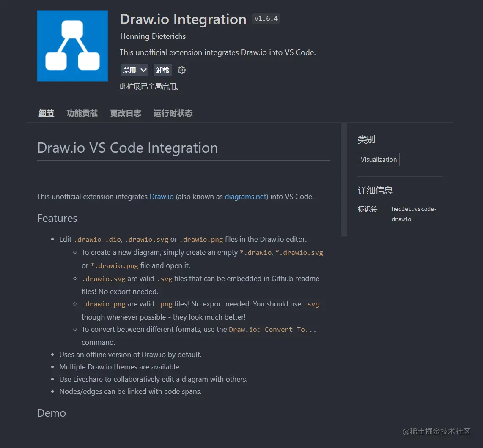Click the 标识符 label
This screenshot has height=448, width=483.
click(368, 209)
